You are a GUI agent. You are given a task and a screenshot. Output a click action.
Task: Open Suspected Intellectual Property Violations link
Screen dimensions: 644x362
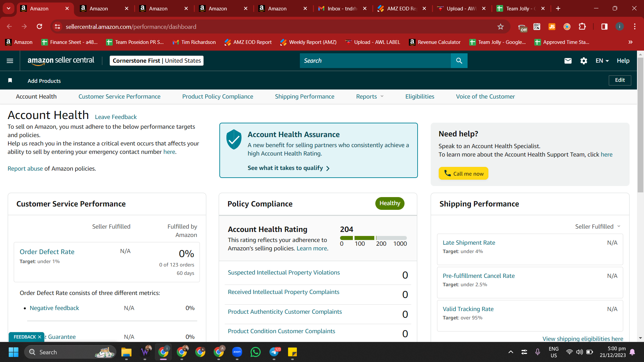[x=284, y=273]
